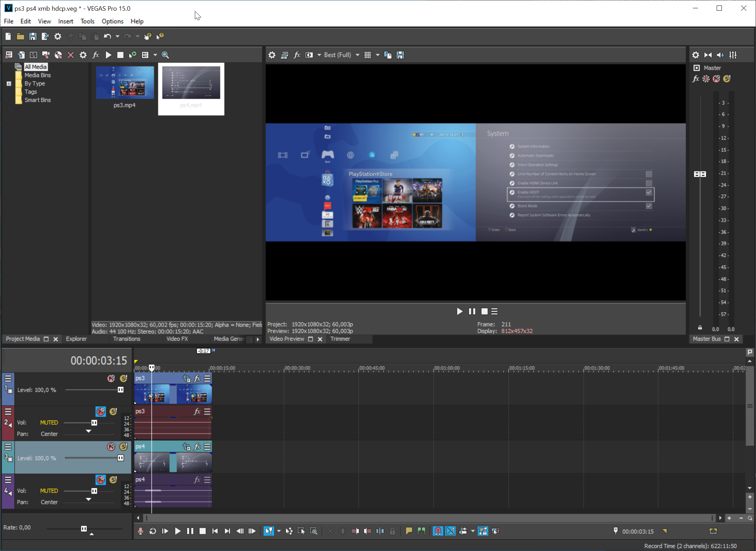Expand the By Type media folder

point(9,84)
